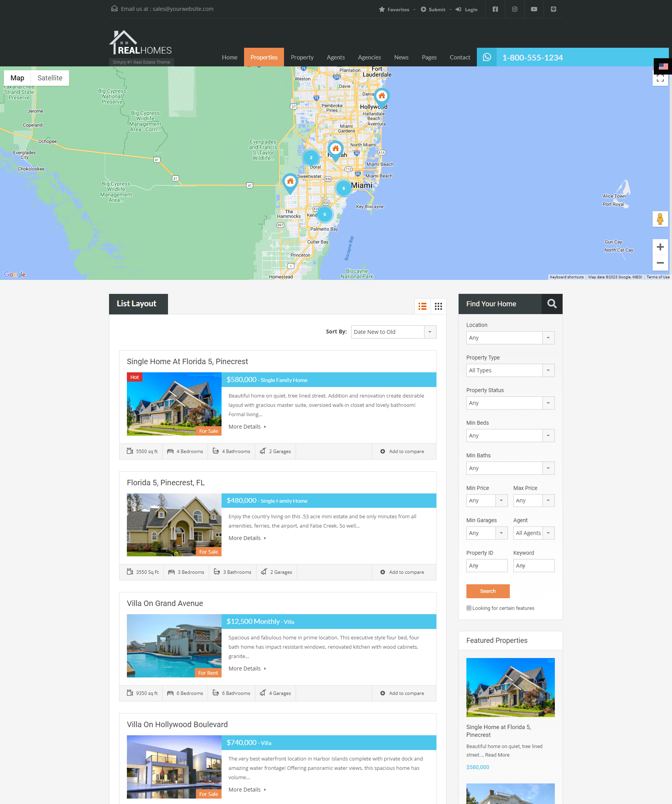This screenshot has height=804, width=672.
Task: Add Villa On Grand Avenue to compare
Action: pyautogui.click(x=402, y=693)
